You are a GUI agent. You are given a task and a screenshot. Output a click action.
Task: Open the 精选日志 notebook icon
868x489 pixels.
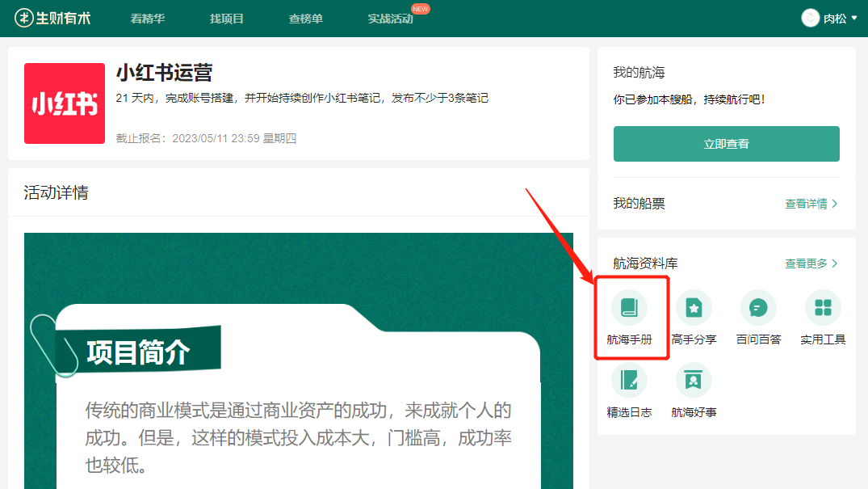(x=629, y=381)
